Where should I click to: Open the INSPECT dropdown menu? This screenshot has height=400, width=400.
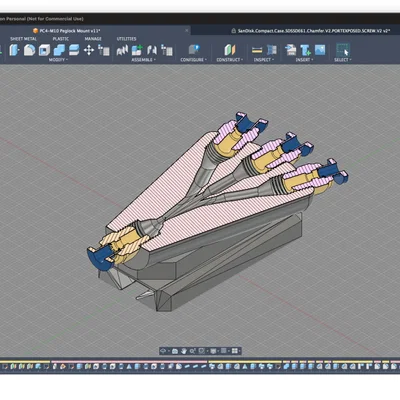(x=264, y=60)
